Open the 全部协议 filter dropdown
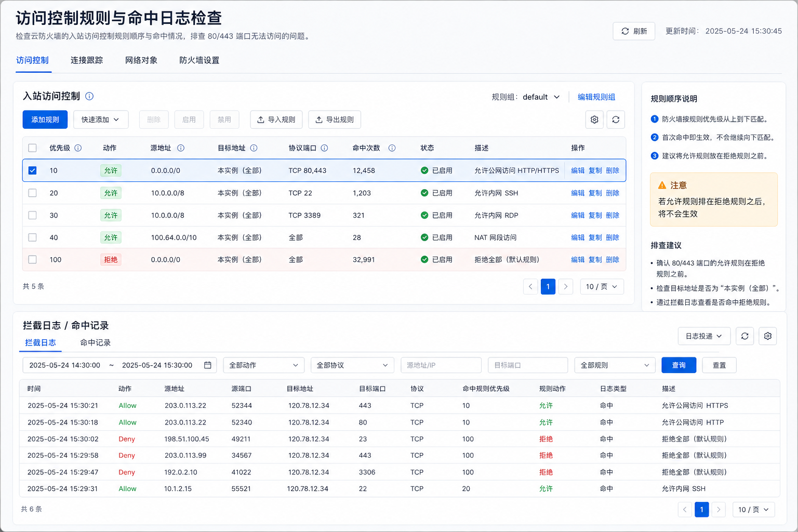The image size is (798, 532). 352,365
